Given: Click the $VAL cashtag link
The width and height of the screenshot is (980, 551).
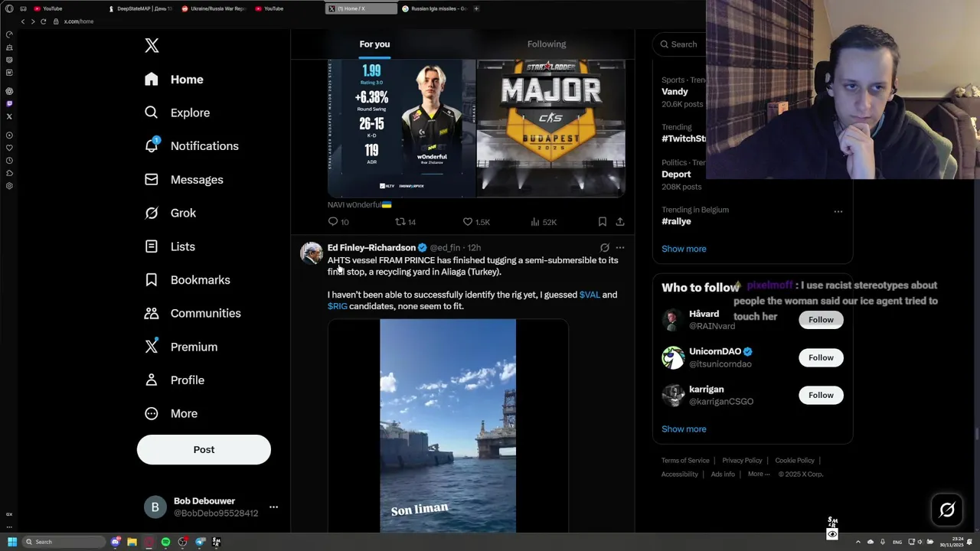Looking at the screenshot, I should (590, 295).
